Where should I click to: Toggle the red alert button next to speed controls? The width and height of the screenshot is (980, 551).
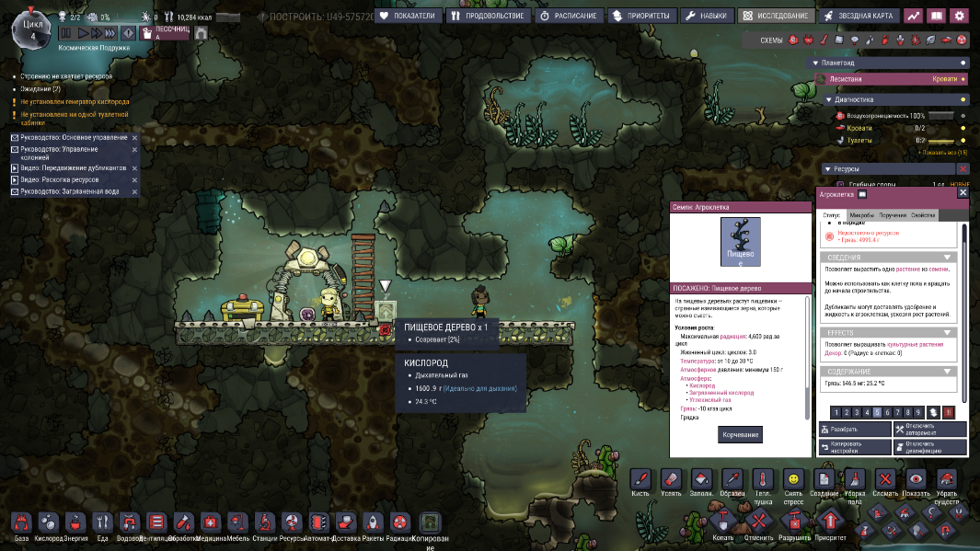point(129,33)
